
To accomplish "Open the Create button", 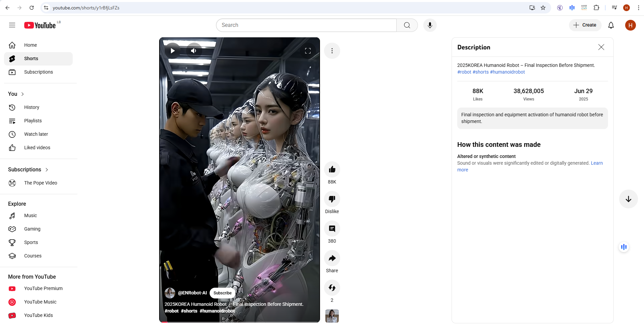I will coord(585,25).
